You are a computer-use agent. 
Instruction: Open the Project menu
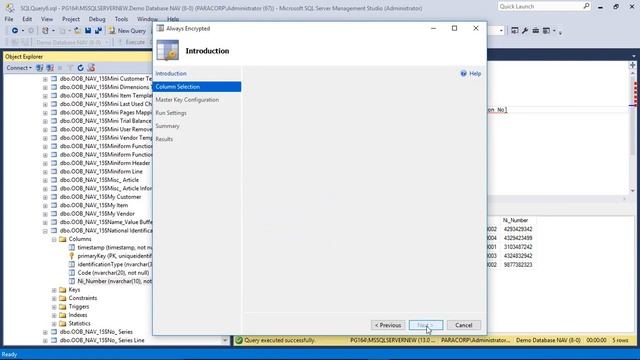point(71,19)
